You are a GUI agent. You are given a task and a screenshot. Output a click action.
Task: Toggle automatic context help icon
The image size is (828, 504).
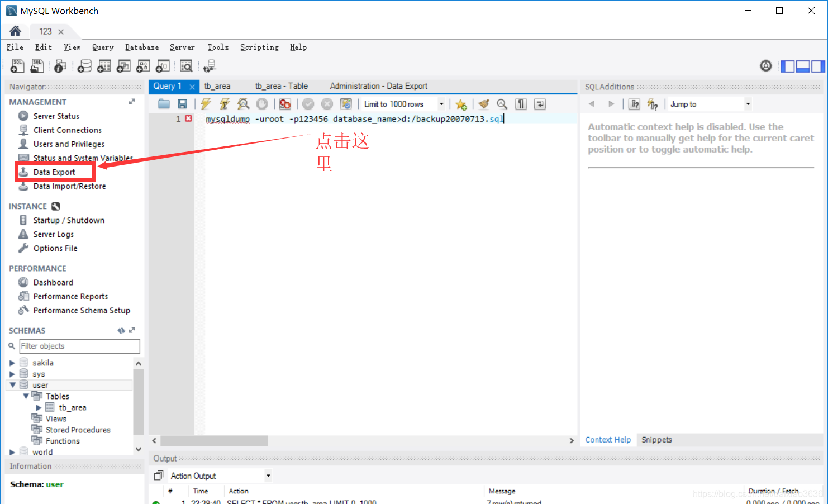pos(653,104)
